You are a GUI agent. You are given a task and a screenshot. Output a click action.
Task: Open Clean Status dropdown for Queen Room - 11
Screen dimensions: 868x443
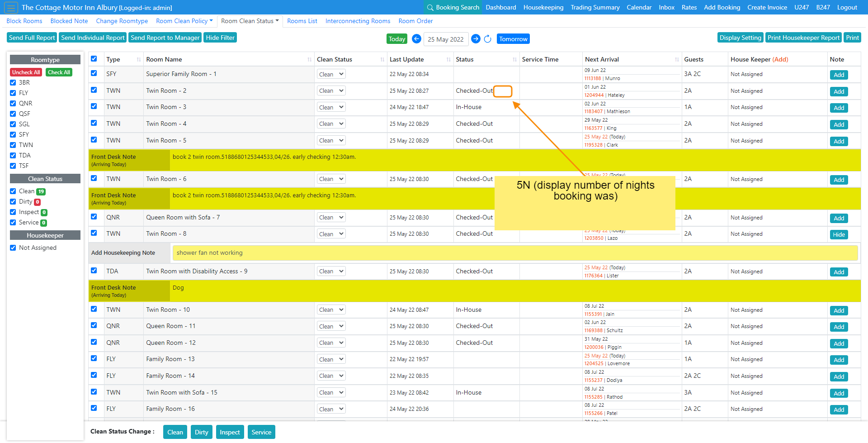point(331,326)
